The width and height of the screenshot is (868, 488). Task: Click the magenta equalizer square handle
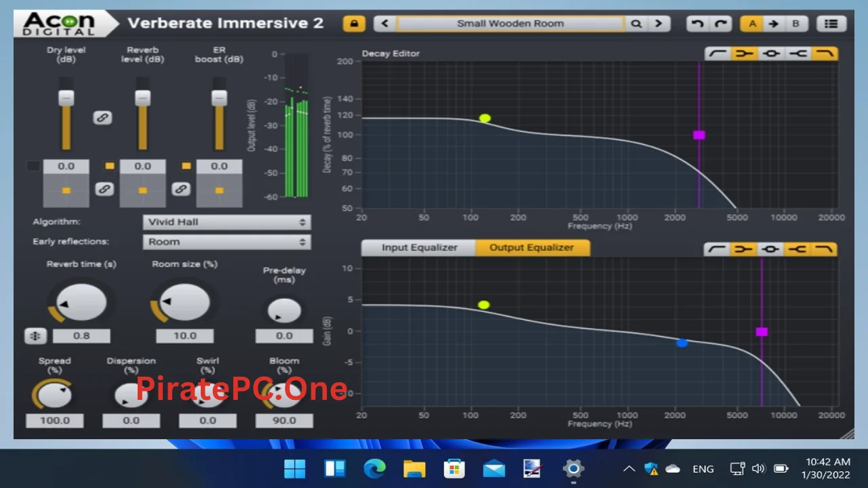pyautogui.click(x=762, y=331)
